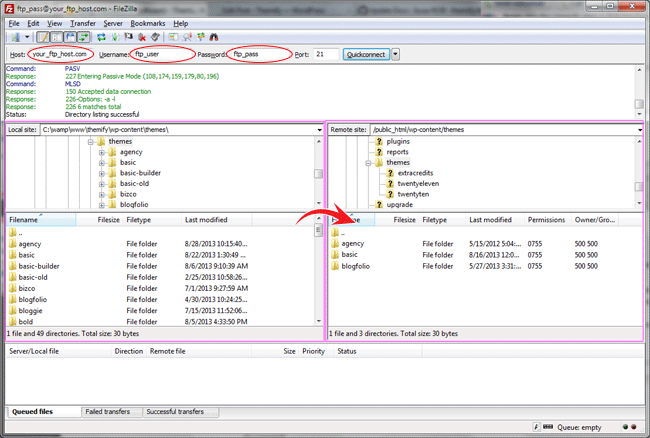The image size is (650, 438).
Task: Sort local list by Last modified column
Action: click(216, 220)
